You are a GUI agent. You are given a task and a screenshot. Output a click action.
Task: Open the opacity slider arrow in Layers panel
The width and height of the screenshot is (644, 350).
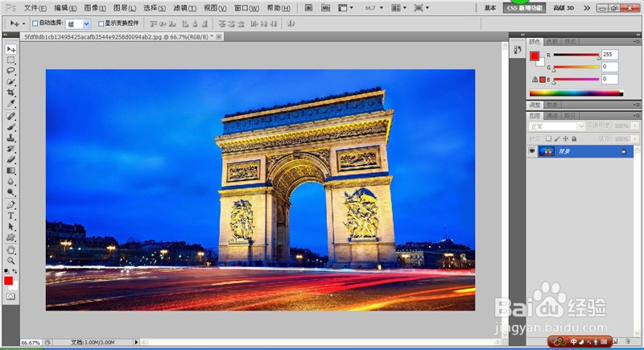pos(635,126)
